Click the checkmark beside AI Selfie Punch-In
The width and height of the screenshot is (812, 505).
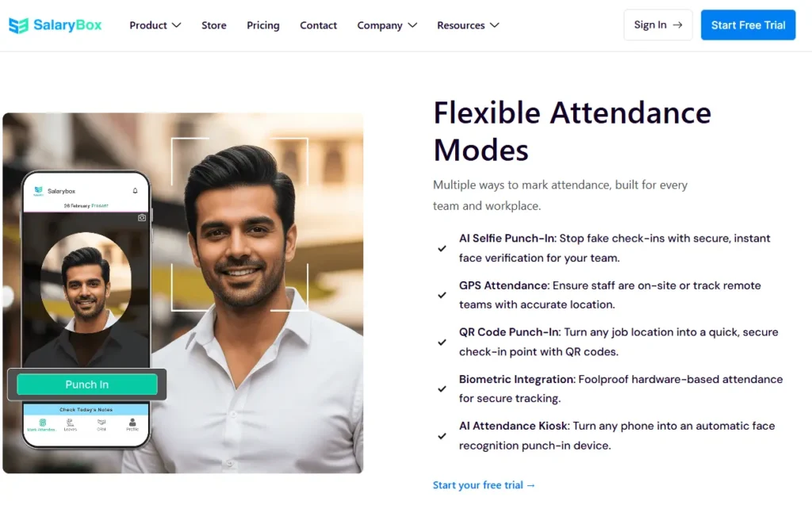(442, 248)
